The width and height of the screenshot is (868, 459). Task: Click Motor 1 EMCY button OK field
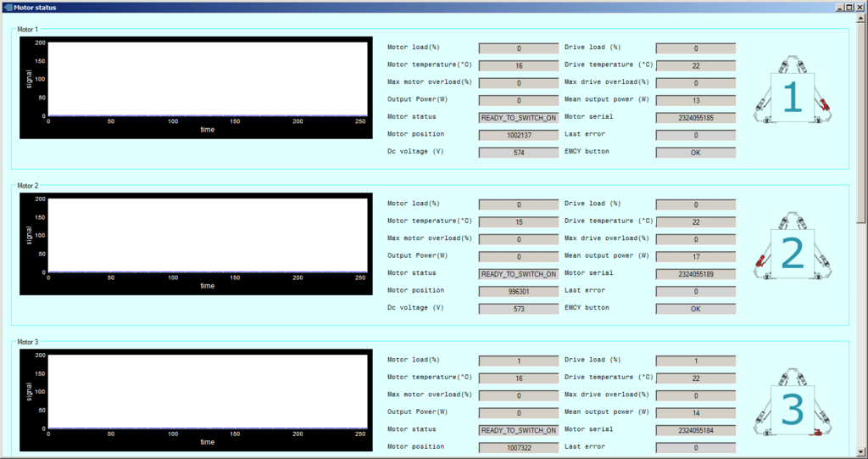pyautogui.click(x=695, y=153)
